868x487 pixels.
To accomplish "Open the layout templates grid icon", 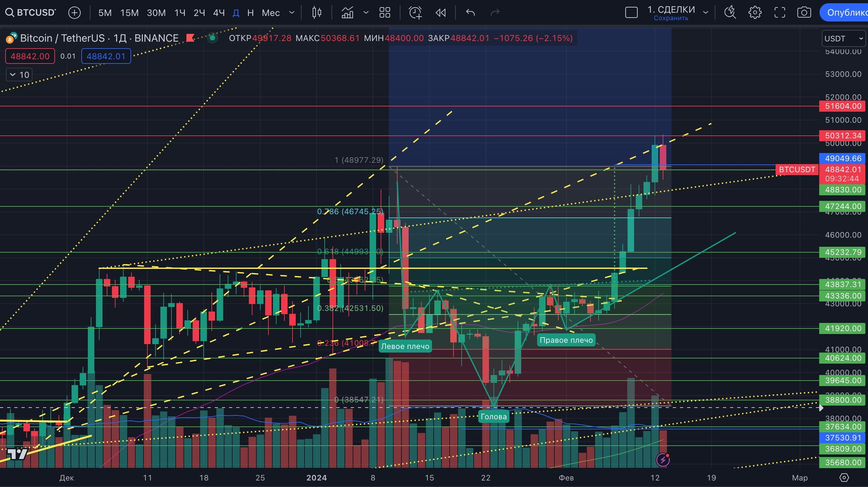I will pos(385,13).
